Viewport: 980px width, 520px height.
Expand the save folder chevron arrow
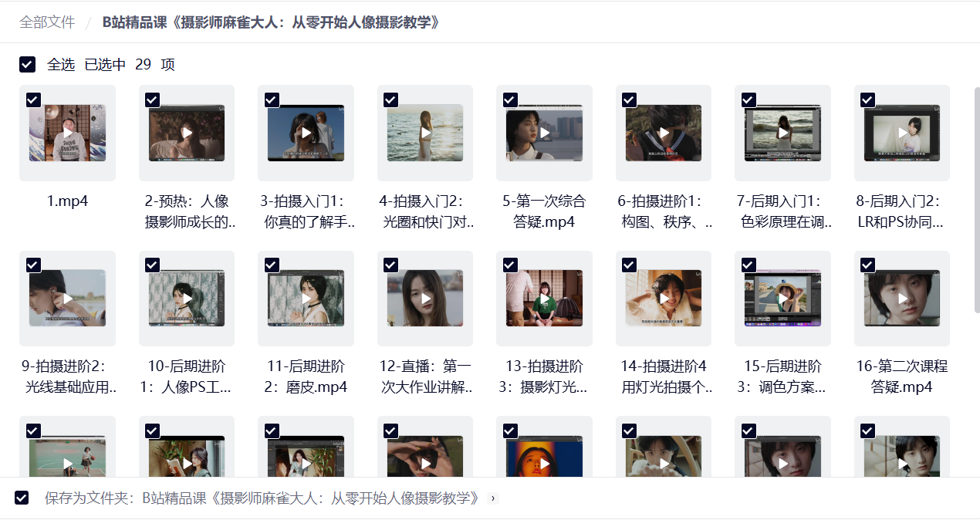494,498
